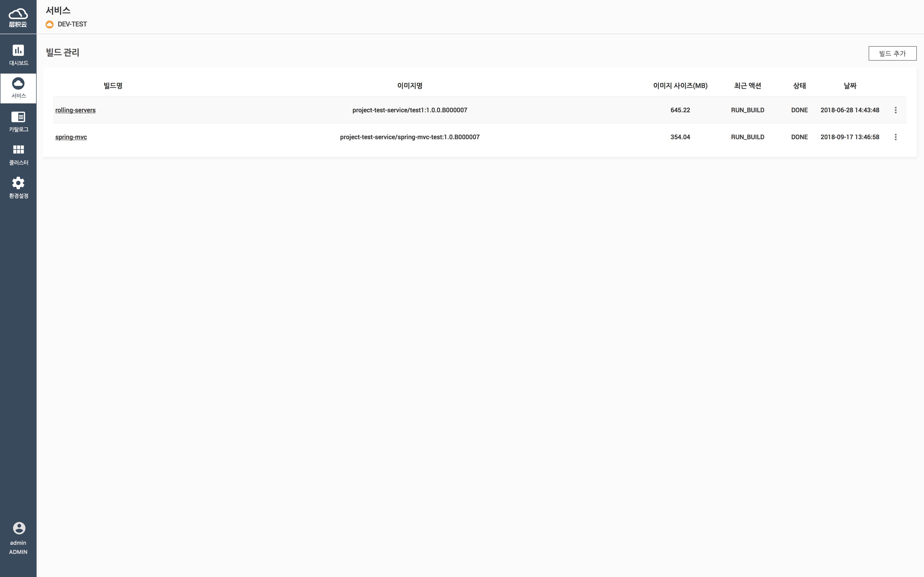This screenshot has width=924, height=577.
Task: Click the 이미지명 column header
Action: 410,86
